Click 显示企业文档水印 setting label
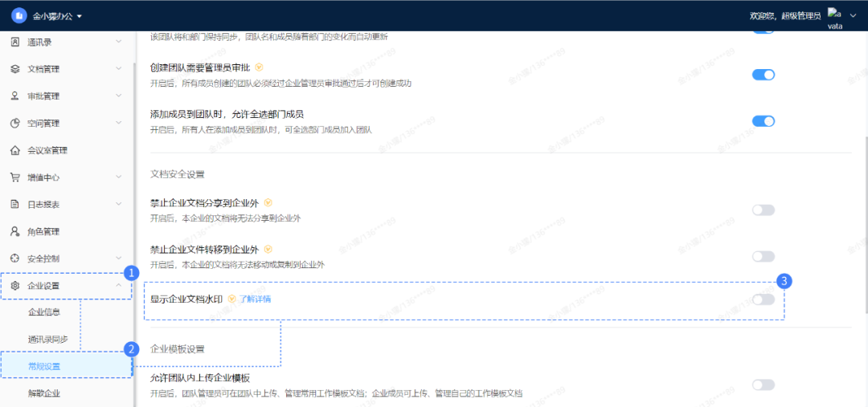 coord(186,299)
